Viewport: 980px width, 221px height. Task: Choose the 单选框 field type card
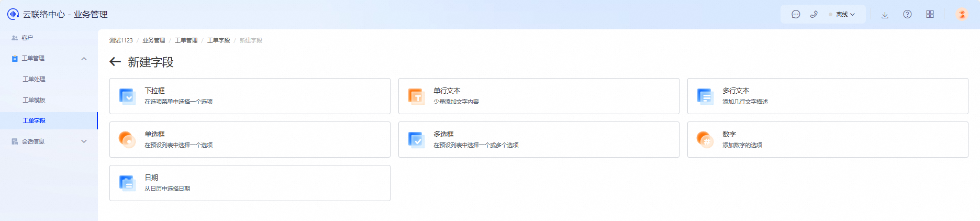coord(250,139)
